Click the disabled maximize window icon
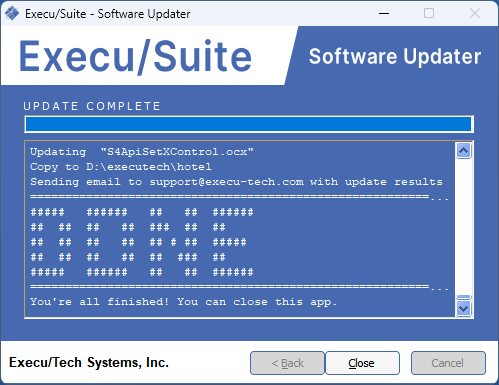This screenshot has height=385, width=499. tap(429, 13)
